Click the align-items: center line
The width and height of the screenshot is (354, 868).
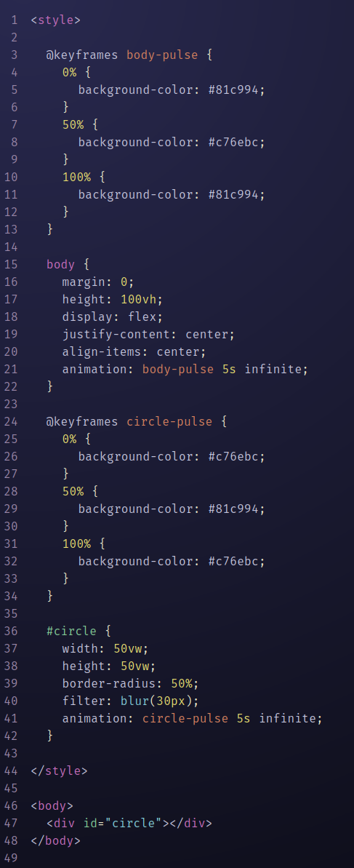[x=134, y=351]
